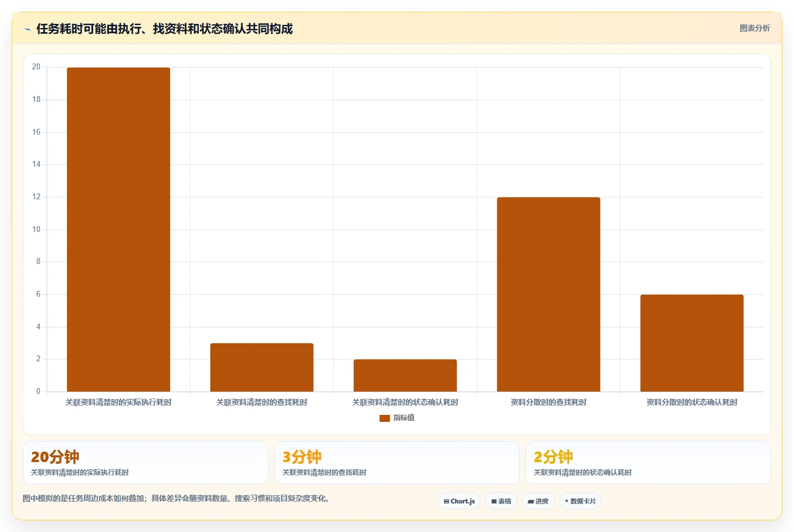Click the chart title 任务耗时可能由执行 heading
Screen dimensions: 794x532
click(x=164, y=29)
